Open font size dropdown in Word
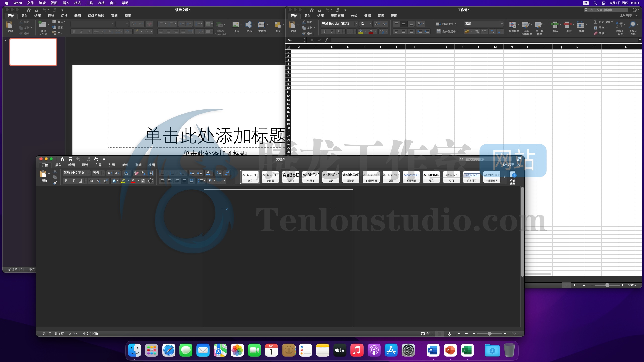 103,173
